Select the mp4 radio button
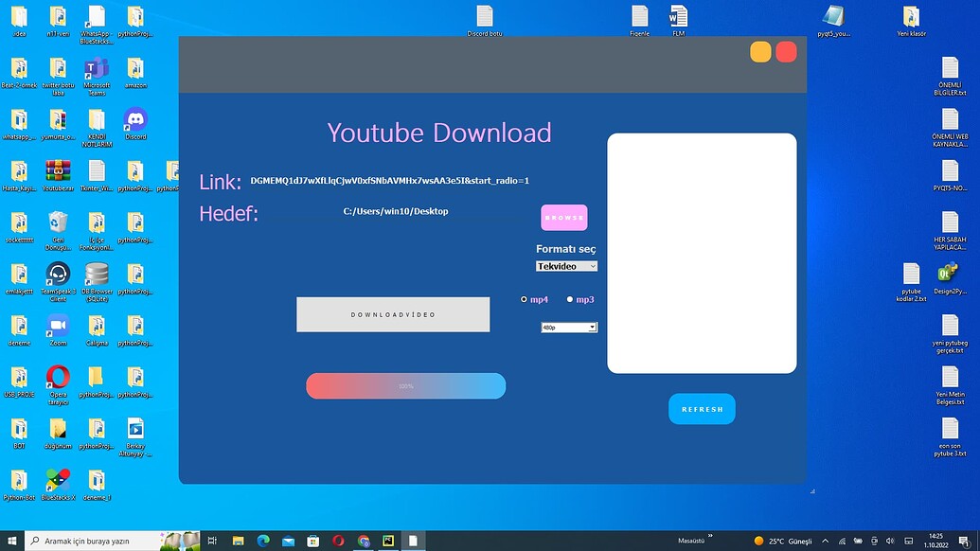Viewport: 980px width, 551px height. click(x=525, y=299)
